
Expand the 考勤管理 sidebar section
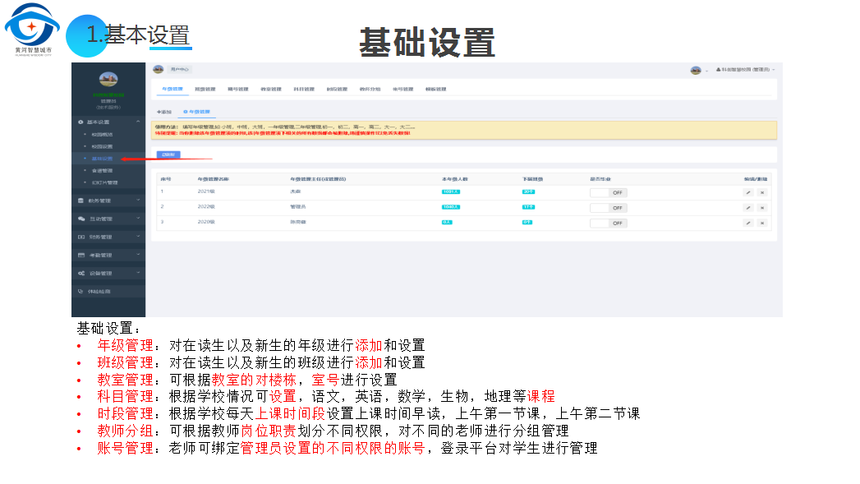tap(138, 255)
